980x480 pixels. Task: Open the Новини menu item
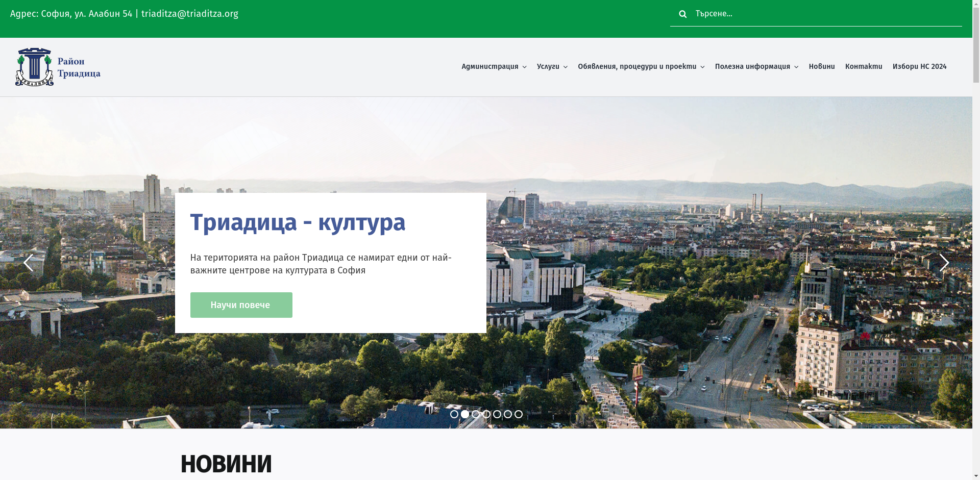[821, 66]
